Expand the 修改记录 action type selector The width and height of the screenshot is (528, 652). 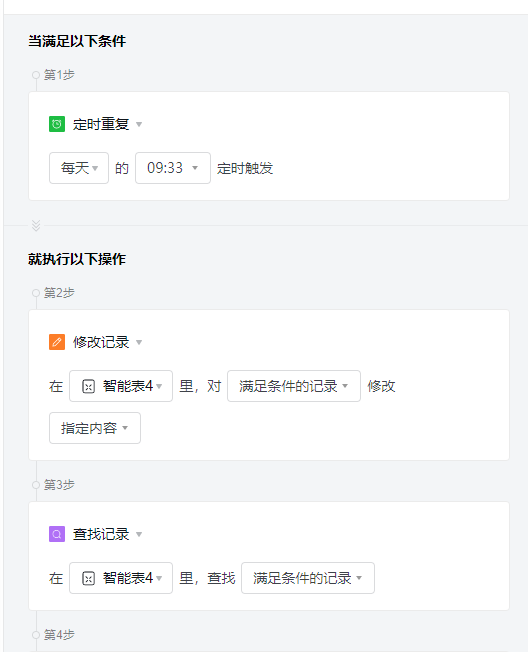(x=108, y=342)
